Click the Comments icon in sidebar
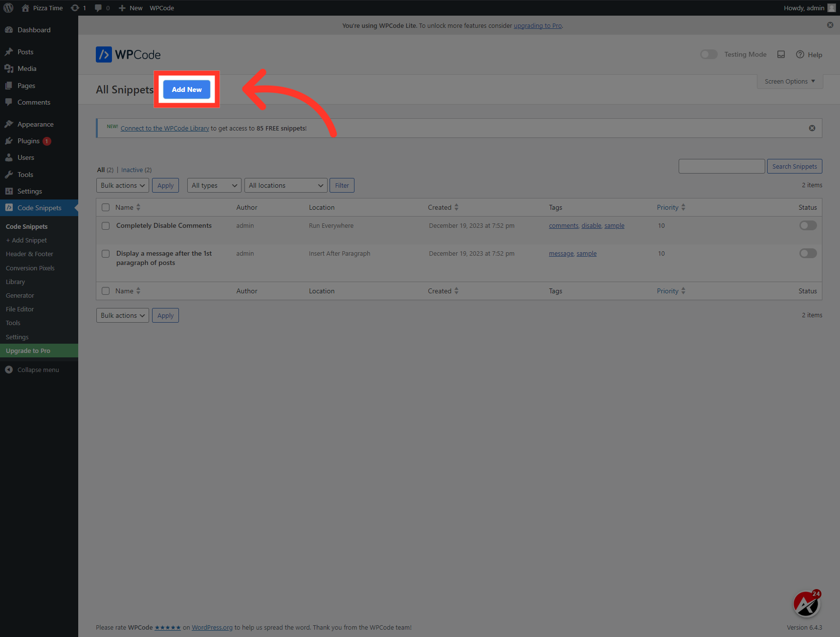The width and height of the screenshot is (840, 637). tap(9, 102)
